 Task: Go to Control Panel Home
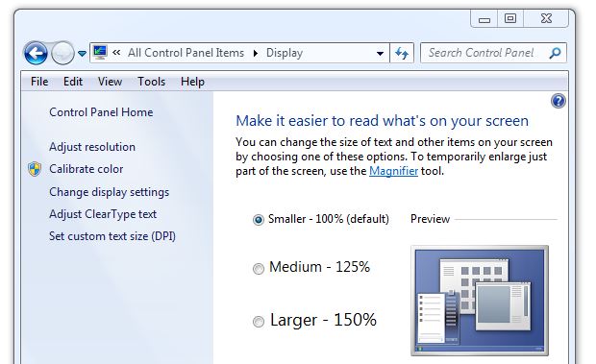[101, 112]
